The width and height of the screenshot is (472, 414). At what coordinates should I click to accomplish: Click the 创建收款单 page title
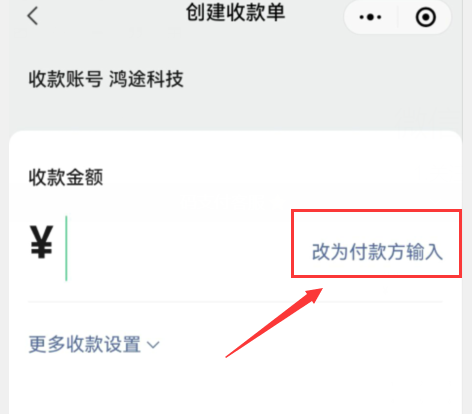[x=235, y=12]
